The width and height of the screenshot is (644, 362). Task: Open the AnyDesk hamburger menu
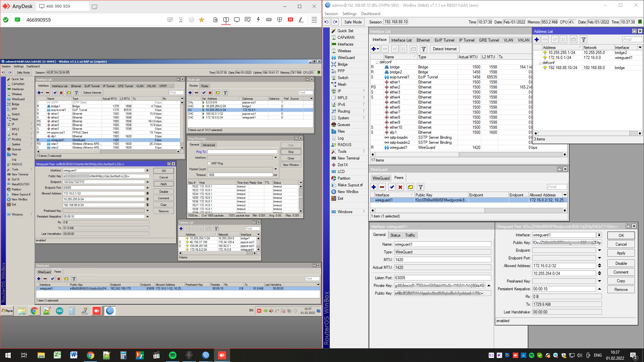[314, 20]
